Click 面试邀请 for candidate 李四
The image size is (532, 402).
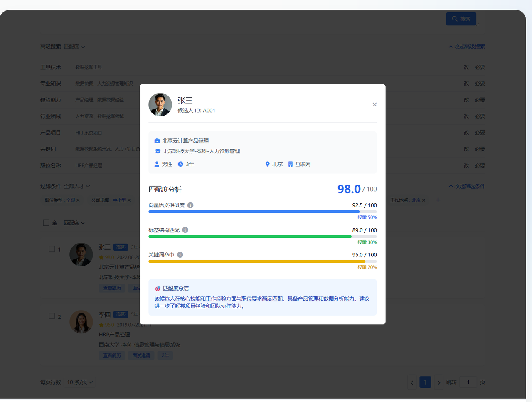click(x=141, y=355)
